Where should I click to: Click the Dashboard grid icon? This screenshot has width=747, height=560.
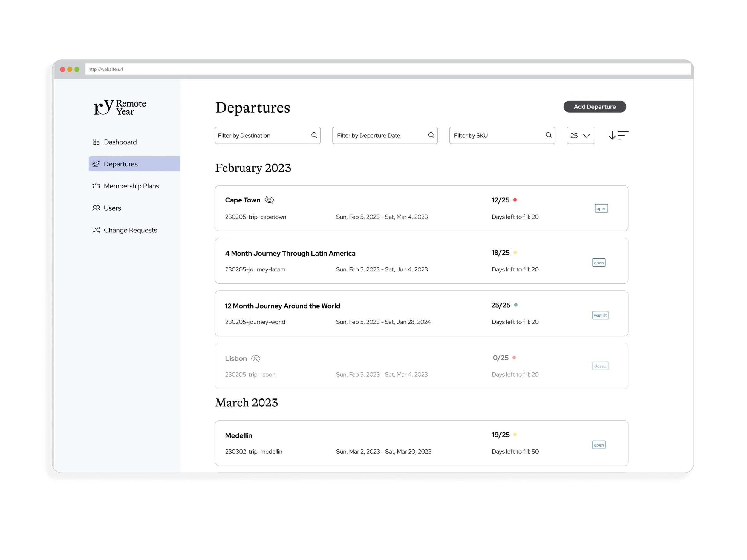coord(96,142)
